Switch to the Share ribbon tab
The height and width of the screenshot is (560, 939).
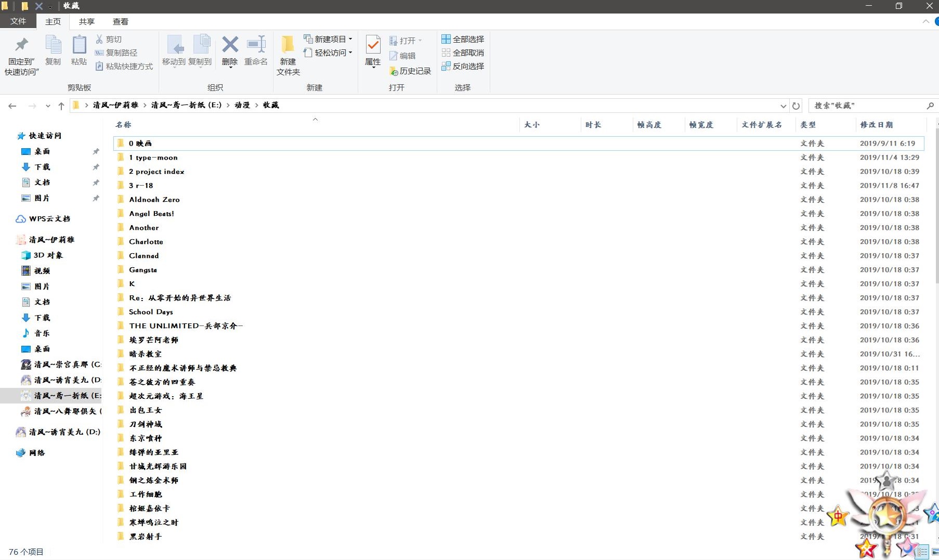coord(87,21)
